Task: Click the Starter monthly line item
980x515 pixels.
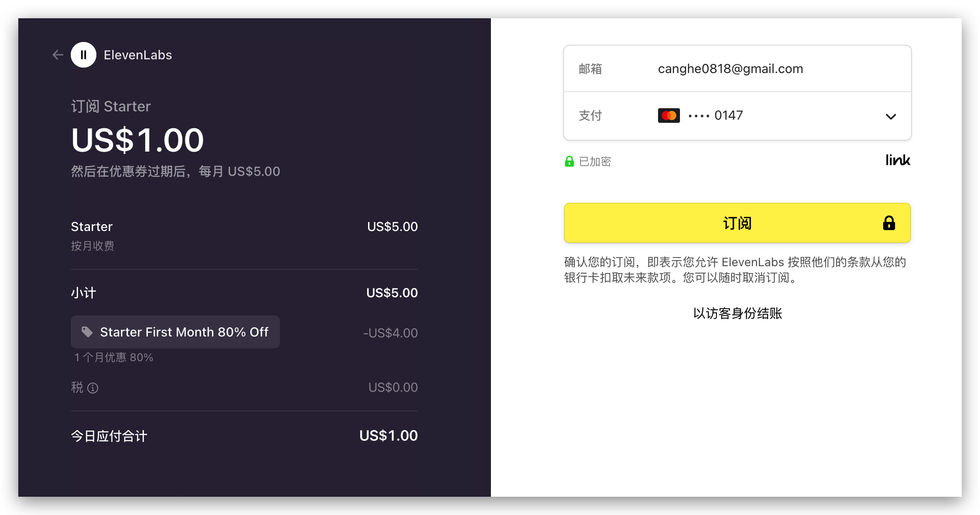Action: (x=92, y=227)
